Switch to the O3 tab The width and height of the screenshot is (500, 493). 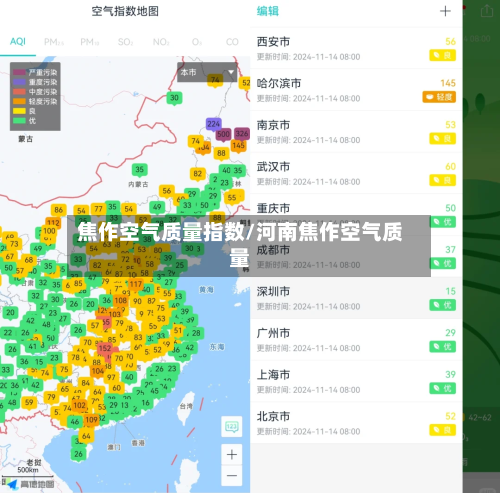[197, 42]
